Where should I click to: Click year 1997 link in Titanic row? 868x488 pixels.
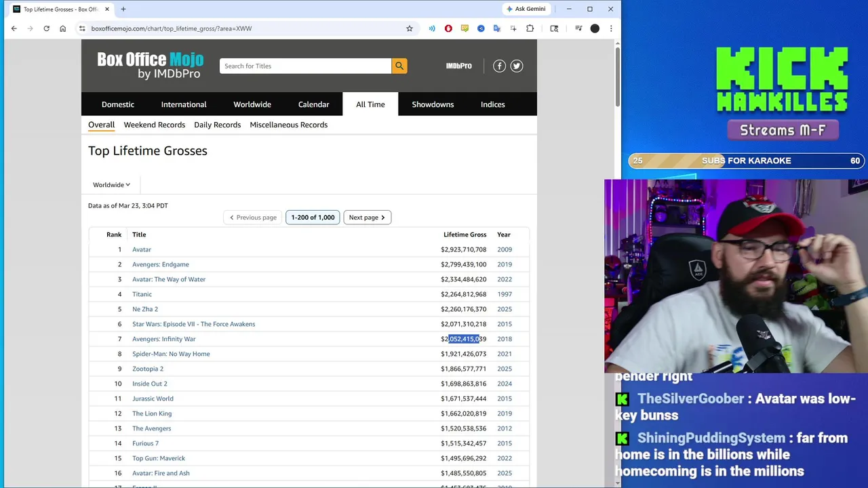505,294
